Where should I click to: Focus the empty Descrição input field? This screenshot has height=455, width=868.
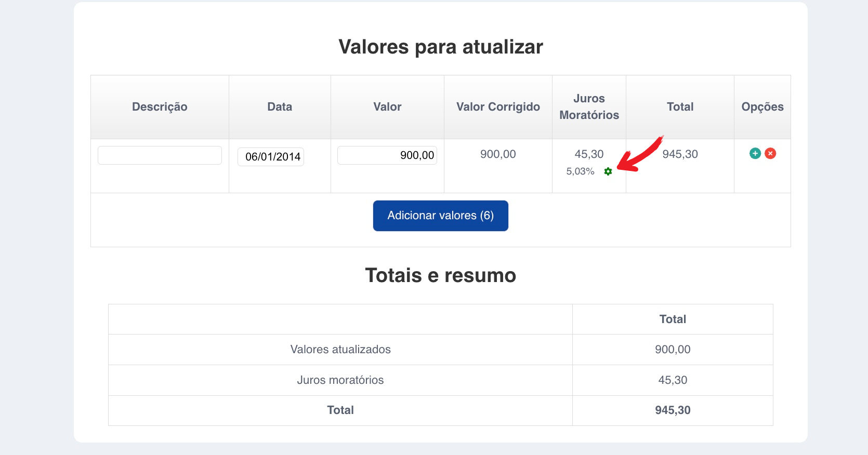(x=160, y=155)
